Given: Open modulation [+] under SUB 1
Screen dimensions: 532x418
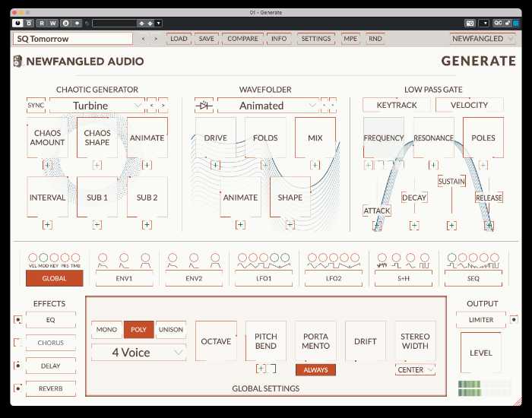Looking at the screenshot, I should point(97,225).
